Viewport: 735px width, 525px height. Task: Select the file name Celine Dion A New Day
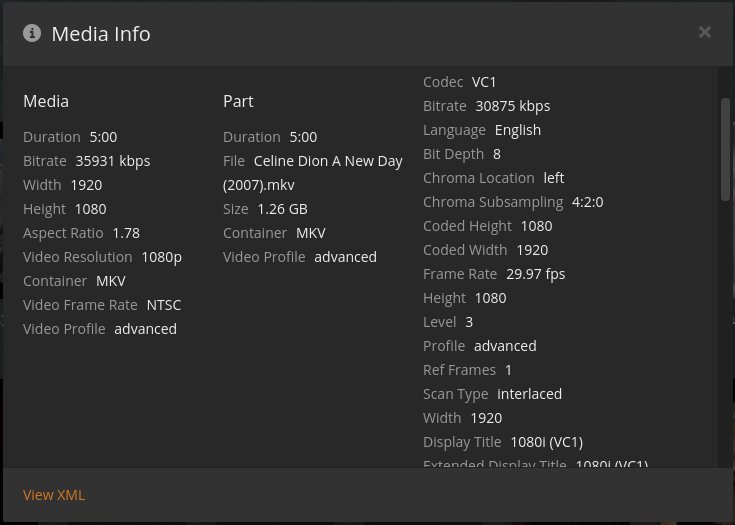[x=328, y=161]
